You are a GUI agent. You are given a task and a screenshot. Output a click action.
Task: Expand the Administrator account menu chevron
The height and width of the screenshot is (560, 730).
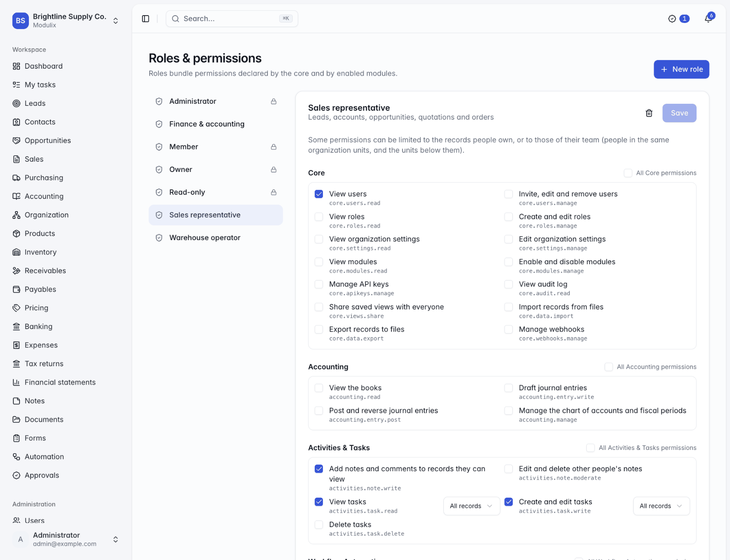[115, 539]
